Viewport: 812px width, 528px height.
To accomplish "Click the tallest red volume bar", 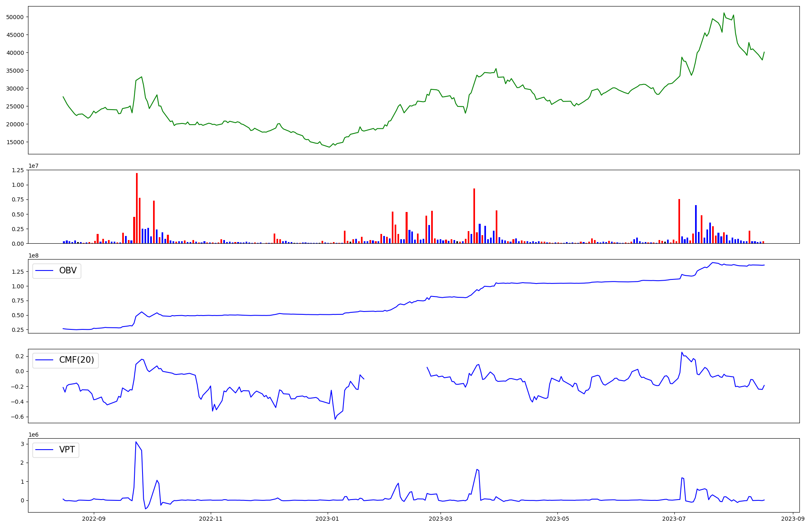I will (x=137, y=208).
